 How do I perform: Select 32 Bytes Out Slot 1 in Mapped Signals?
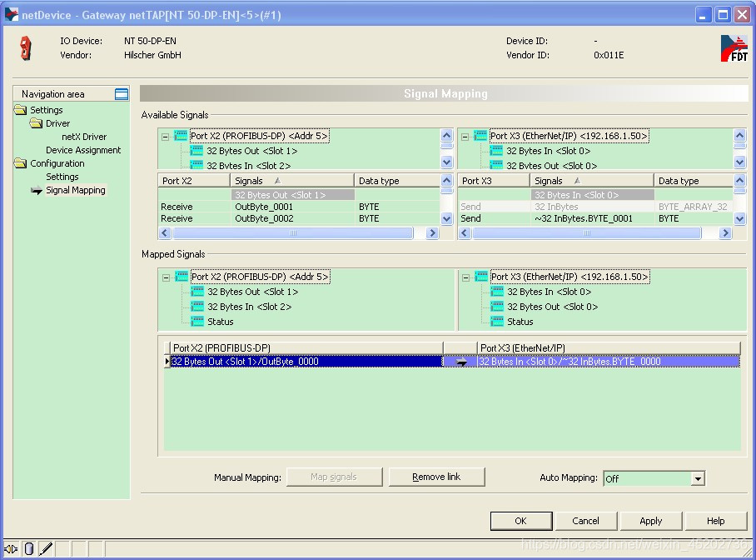[252, 292]
